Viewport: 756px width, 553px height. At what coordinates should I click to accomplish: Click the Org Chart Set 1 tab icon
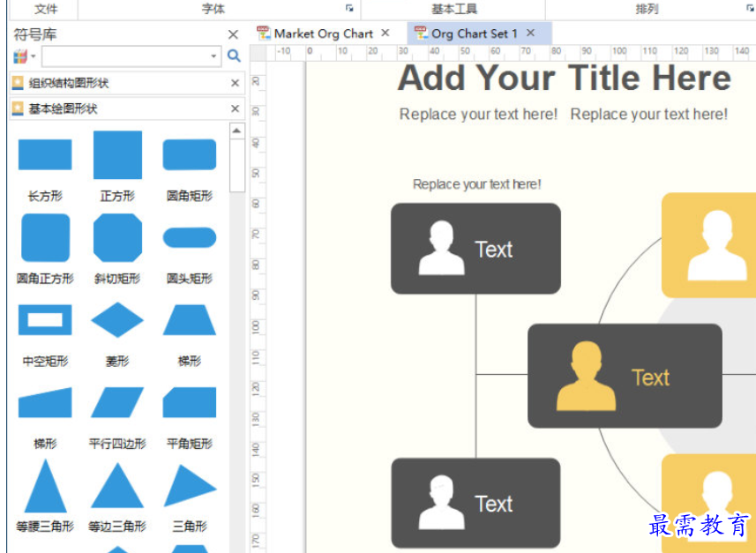[421, 34]
